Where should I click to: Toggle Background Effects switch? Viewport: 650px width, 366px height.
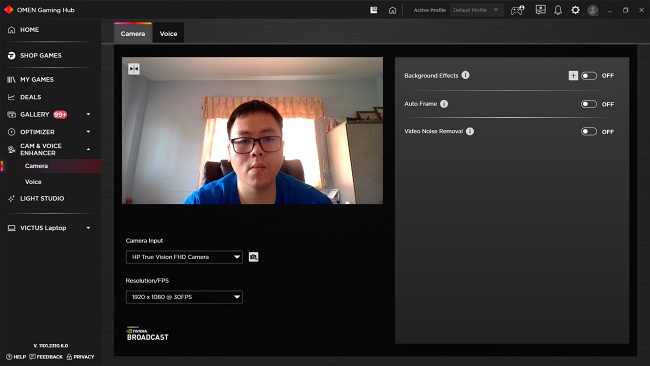pos(589,75)
